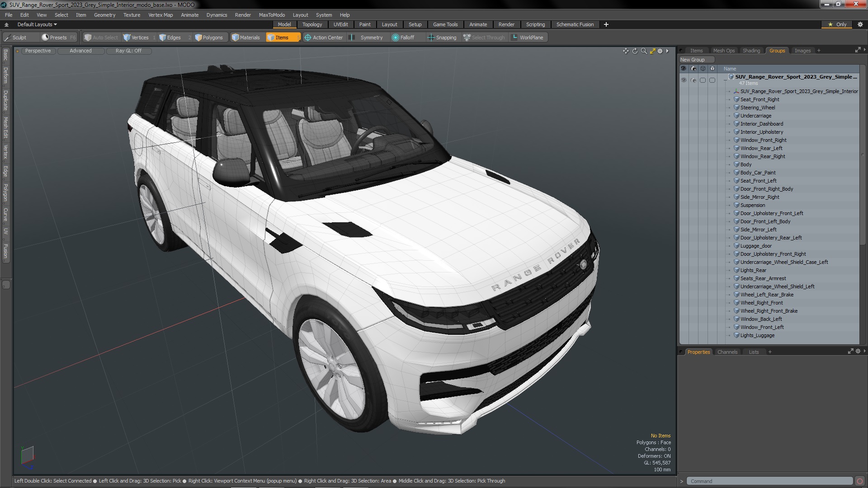Select the Sculpt tool
Screen dimensions: 868x488
(x=16, y=38)
